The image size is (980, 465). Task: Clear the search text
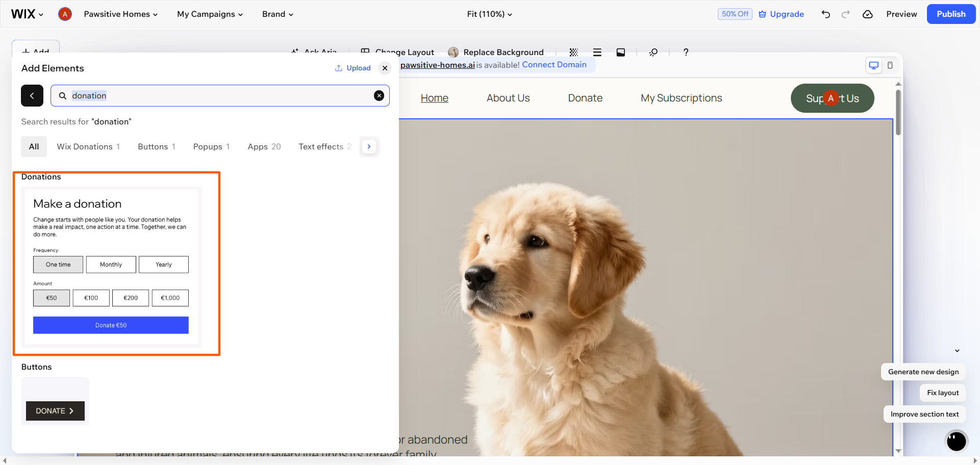379,95
